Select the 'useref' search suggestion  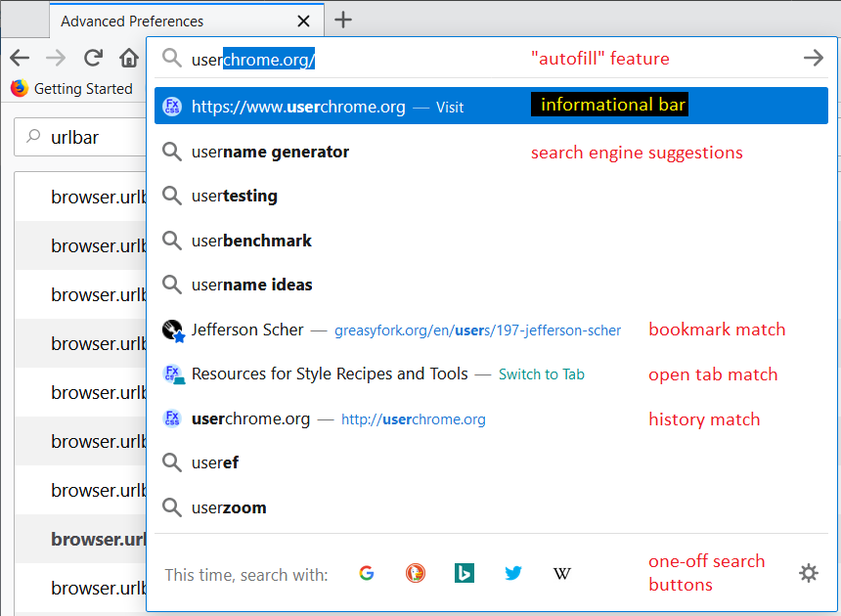[491, 462]
